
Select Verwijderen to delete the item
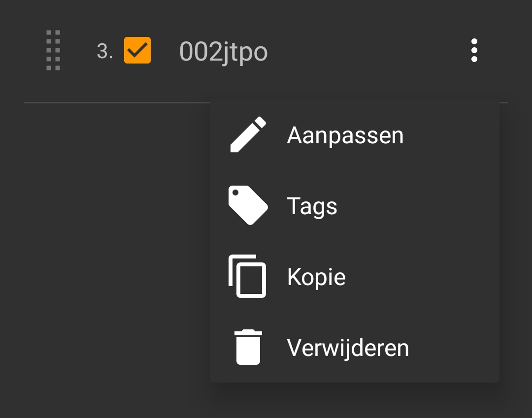[355, 347]
